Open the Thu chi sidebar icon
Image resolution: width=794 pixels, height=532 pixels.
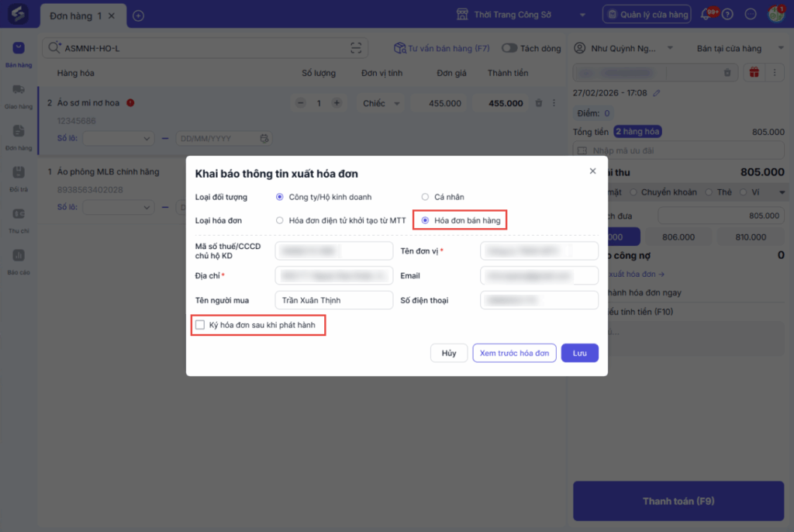point(19,217)
